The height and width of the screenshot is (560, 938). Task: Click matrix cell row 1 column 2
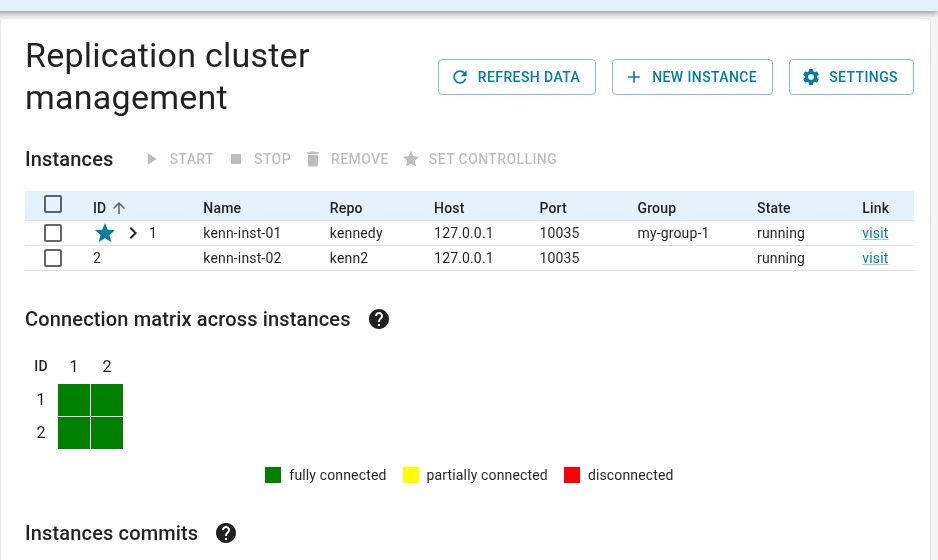[x=107, y=400]
